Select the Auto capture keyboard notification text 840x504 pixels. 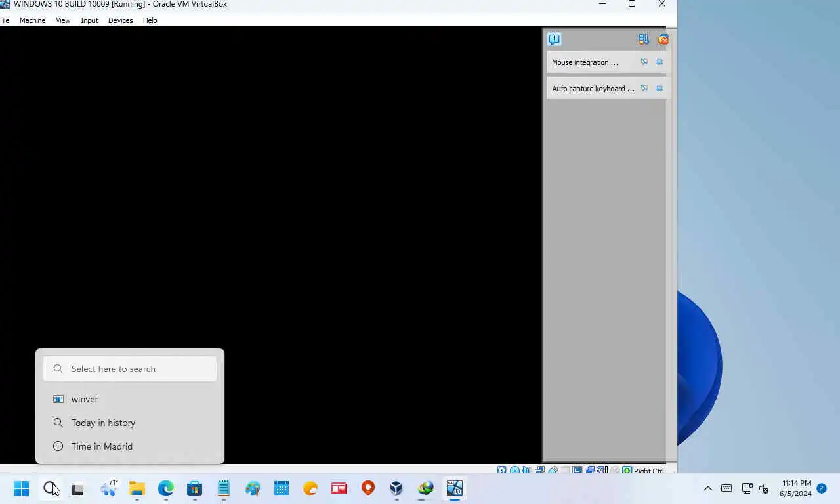coord(593,89)
